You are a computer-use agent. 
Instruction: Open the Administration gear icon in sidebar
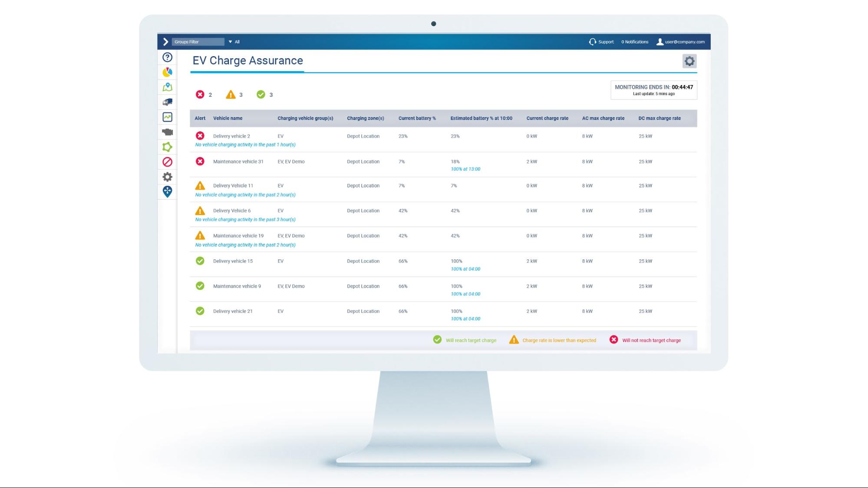[167, 177]
